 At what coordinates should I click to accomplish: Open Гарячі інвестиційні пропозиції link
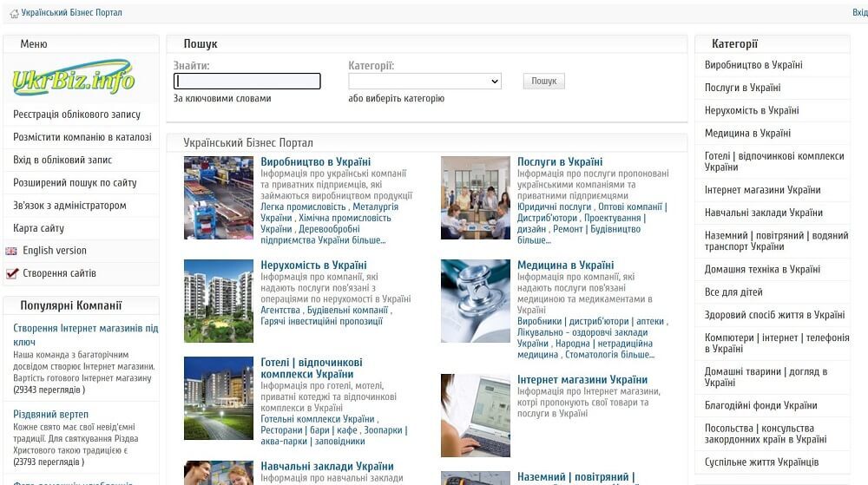point(322,321)
